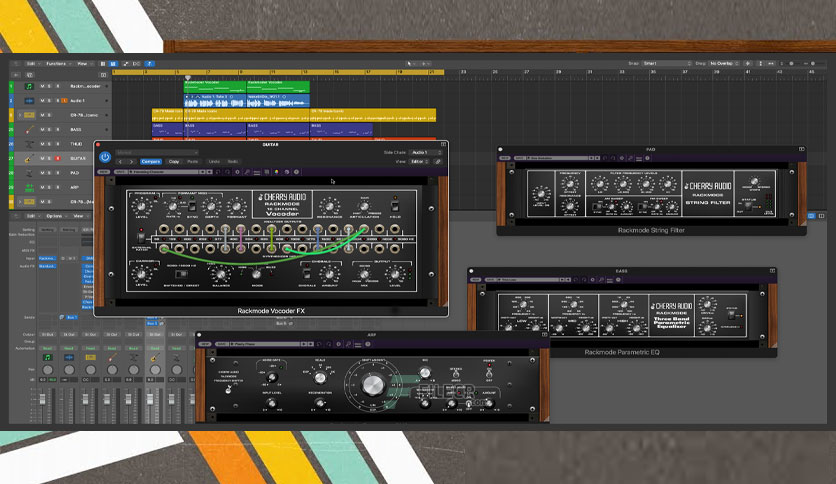Click the pointer tool selector in tracks toolbar
This screenshot has width=836, height=484.
[410, 63]
